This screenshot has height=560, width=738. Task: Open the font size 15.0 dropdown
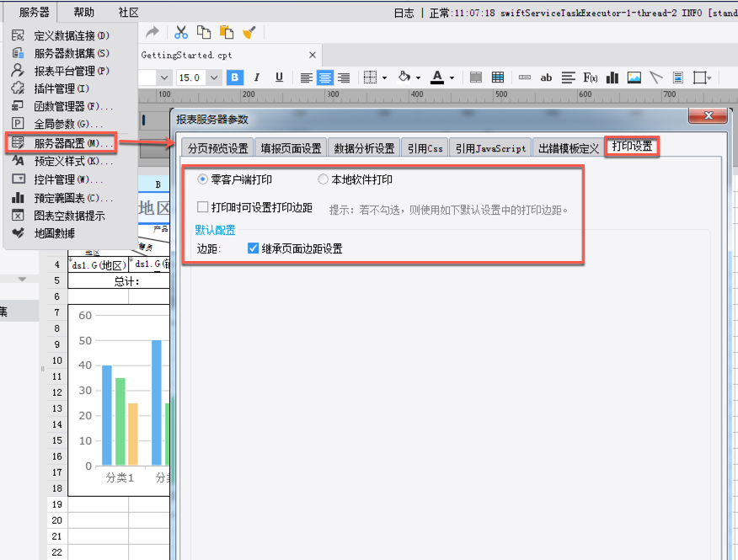point(214,77)
